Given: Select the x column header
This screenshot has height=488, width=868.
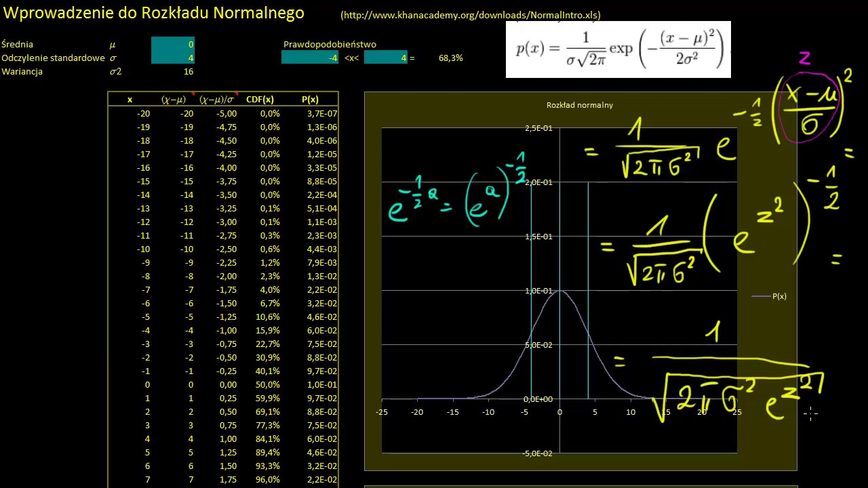Looking at the screenshot, I should [x=130, y=100].
